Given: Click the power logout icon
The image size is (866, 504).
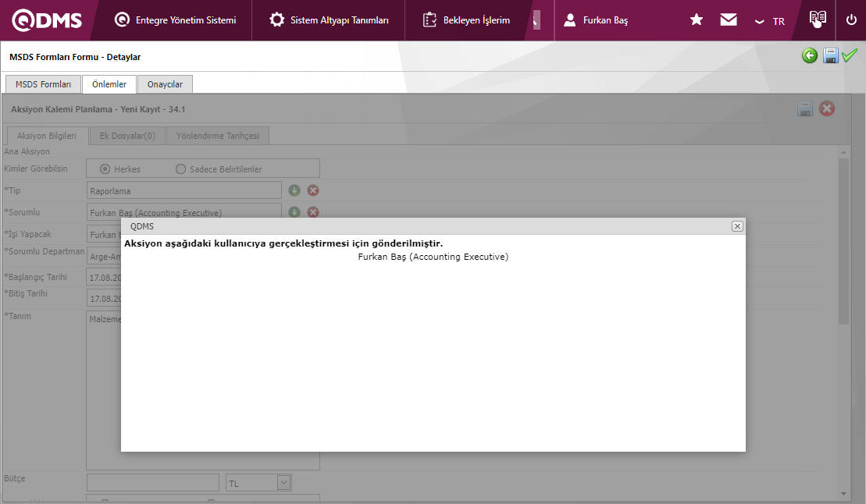Looking at the screenshot, I should pyautogui.click(x=851, y=20).
